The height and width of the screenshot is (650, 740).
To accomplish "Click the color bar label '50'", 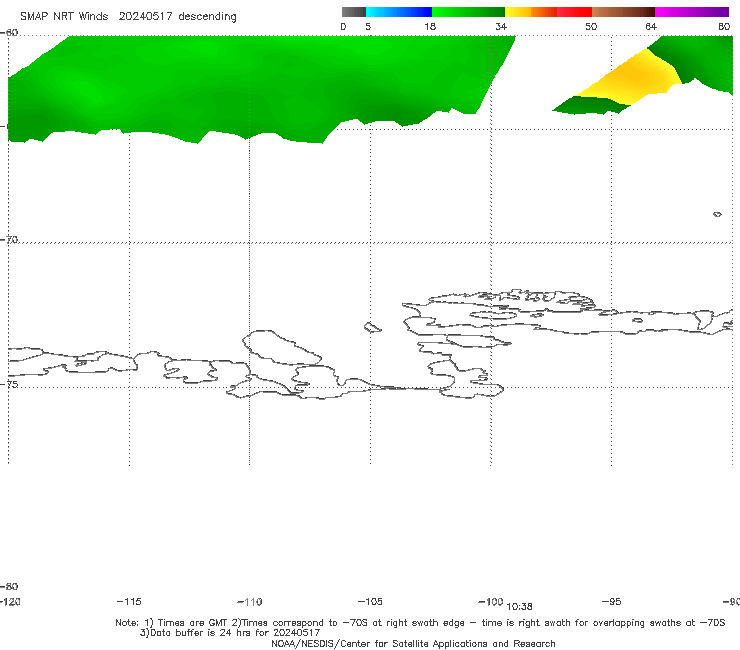I will coord(591,26).
